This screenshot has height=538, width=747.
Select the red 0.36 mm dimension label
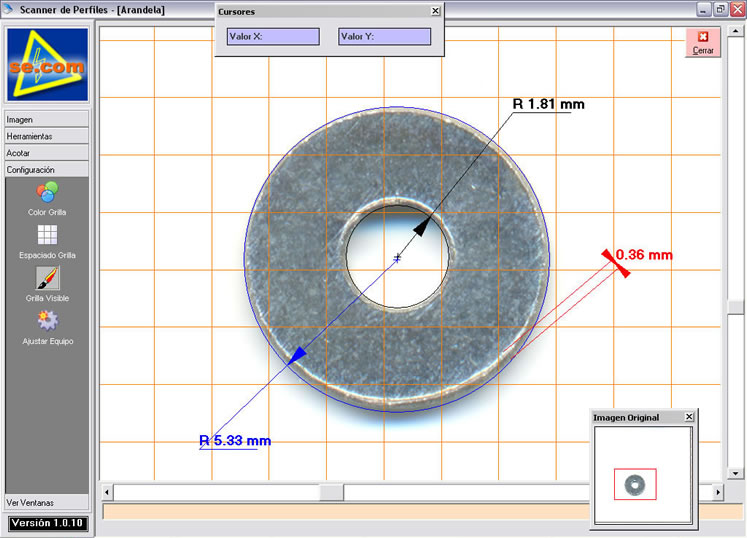coord(644,255)
